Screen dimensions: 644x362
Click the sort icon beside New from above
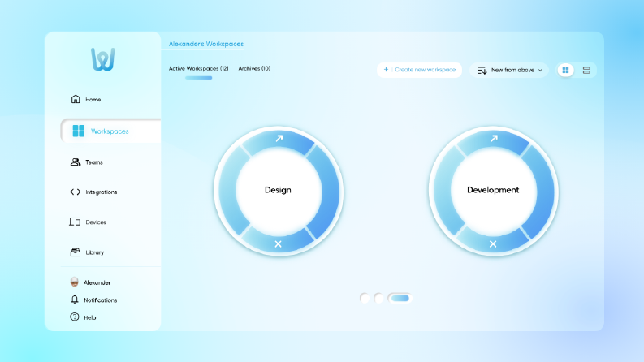482,70
